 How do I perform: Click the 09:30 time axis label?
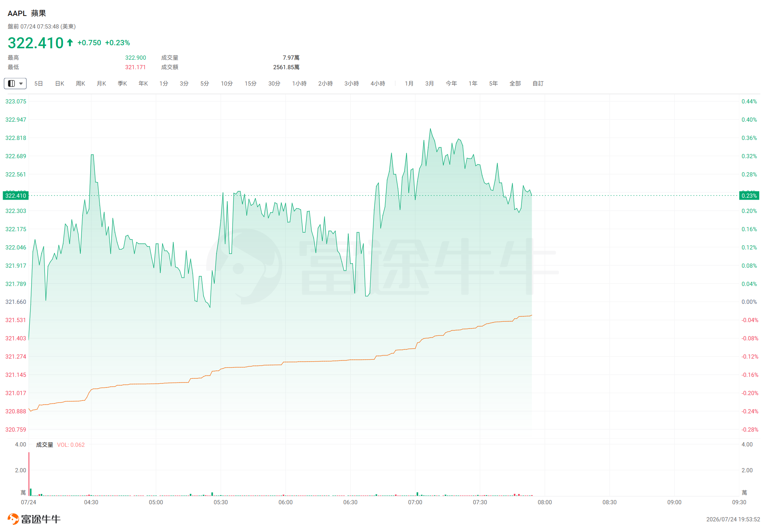point(739,502)
